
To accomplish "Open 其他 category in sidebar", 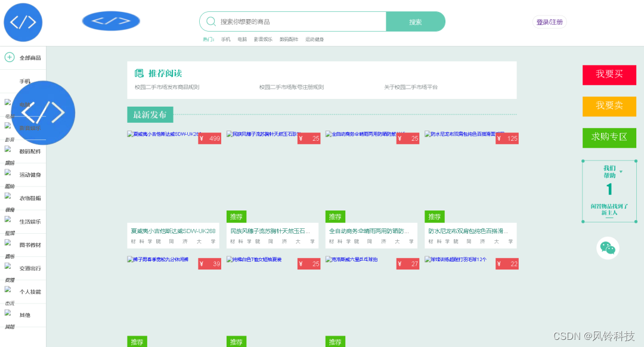I will [x=24, y=315].
